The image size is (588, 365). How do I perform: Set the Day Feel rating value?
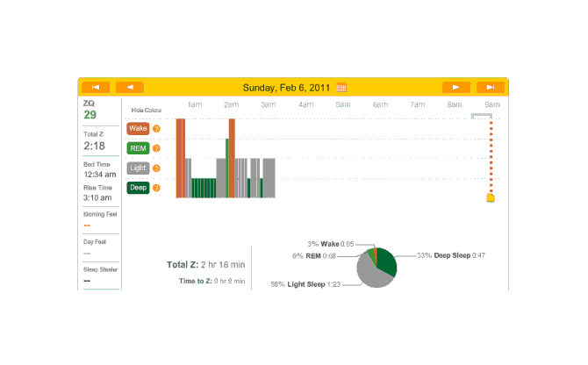[88, 253]
